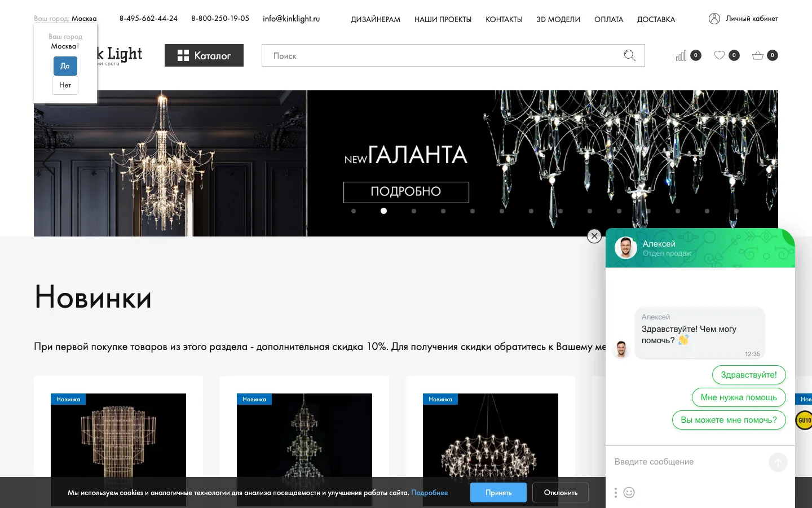The image size is (812, 508).
Task: Click the Личный кабинет user icon
Action: pyautogui.click(x=714, y=19)
